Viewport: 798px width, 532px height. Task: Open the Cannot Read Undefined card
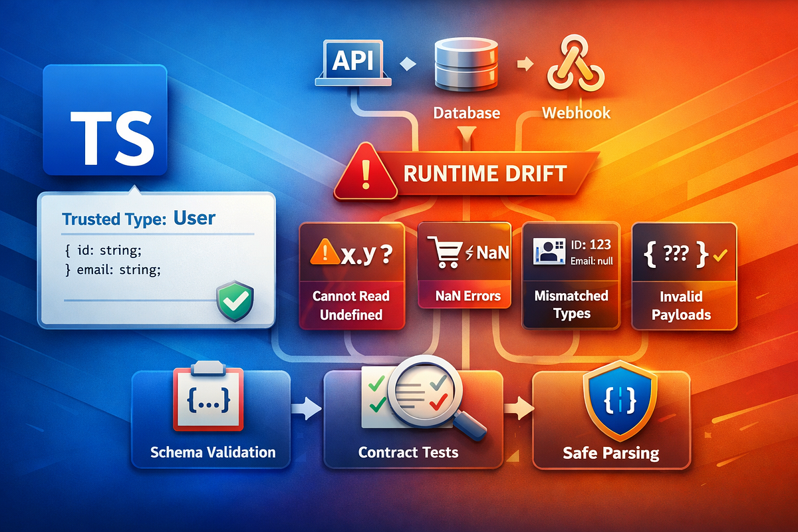(352, 276)
